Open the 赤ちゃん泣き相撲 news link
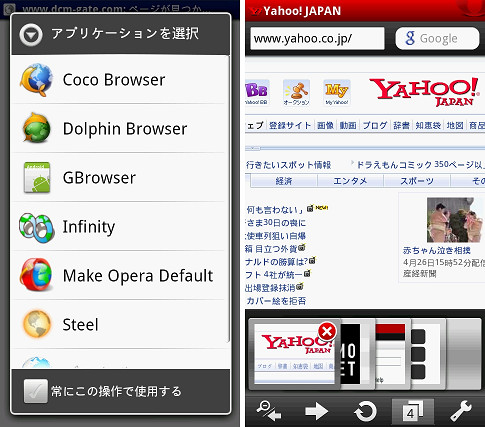 pyautogui.click(x=437, y=250)
